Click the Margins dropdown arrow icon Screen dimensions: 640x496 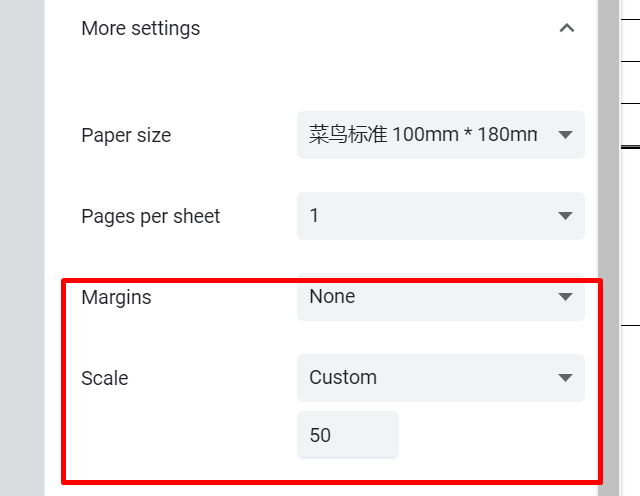pos(565,297)
